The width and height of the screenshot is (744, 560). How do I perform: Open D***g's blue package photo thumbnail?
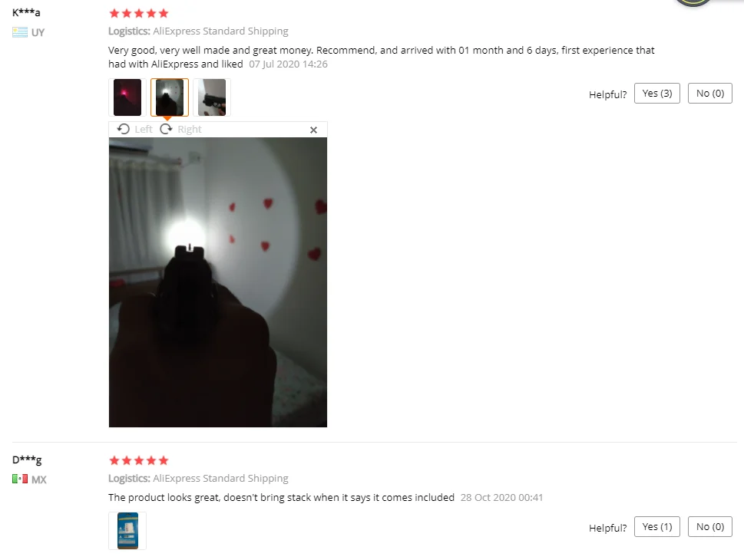tap(127, 531)
